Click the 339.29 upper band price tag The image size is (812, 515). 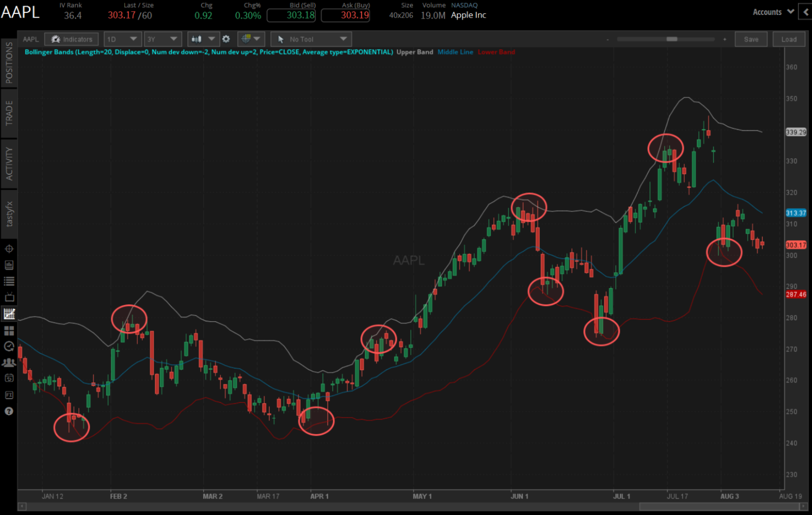point(796,132)
